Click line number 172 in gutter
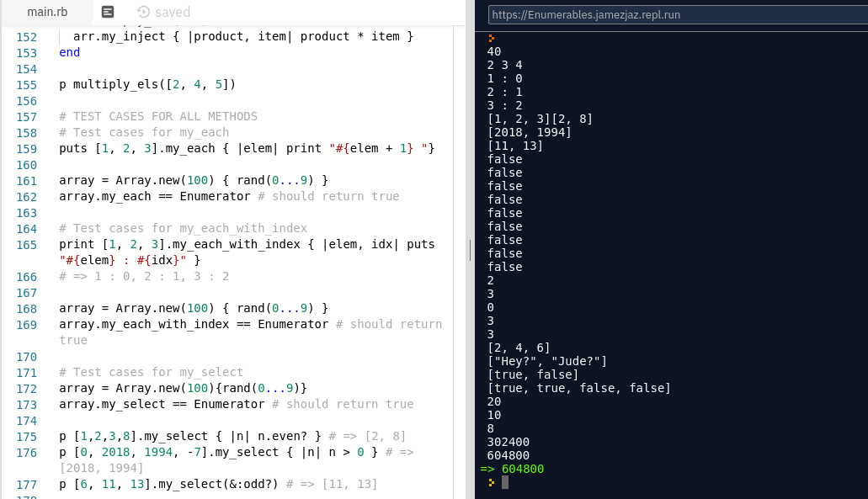Screen dimensions: 868x499 (27, 389)
